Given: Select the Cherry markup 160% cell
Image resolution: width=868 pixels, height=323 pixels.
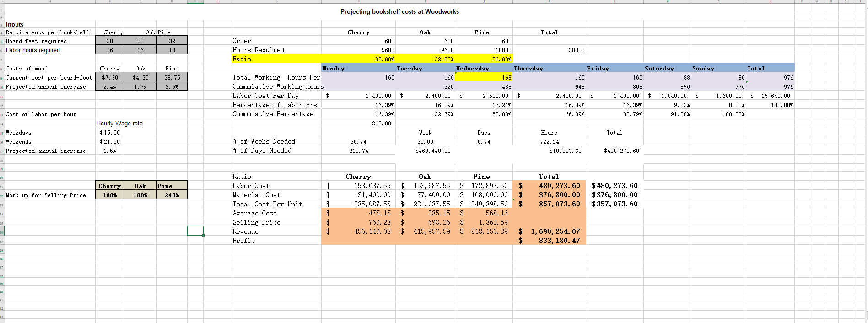Looking at the screenshot, I should (x=110, y=195).
